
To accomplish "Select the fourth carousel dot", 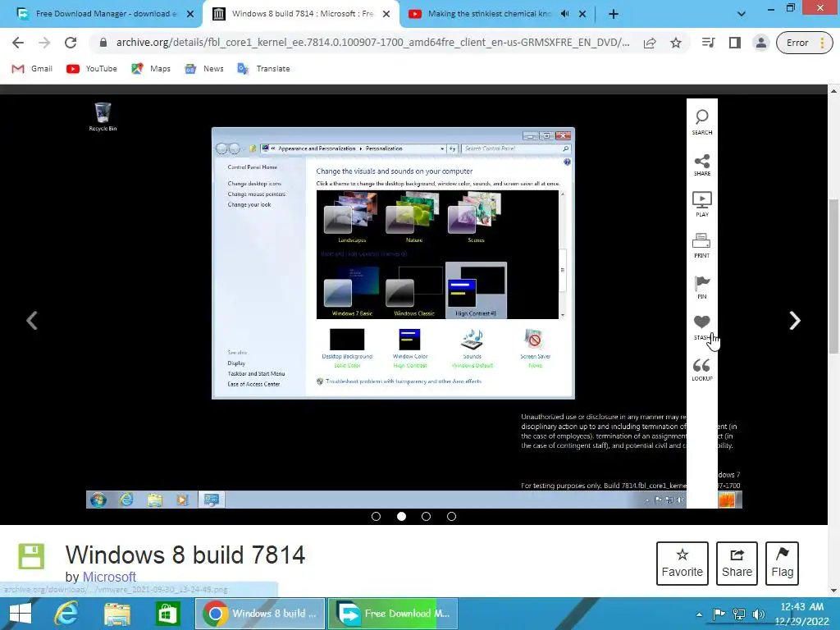I will pos(452,517).
